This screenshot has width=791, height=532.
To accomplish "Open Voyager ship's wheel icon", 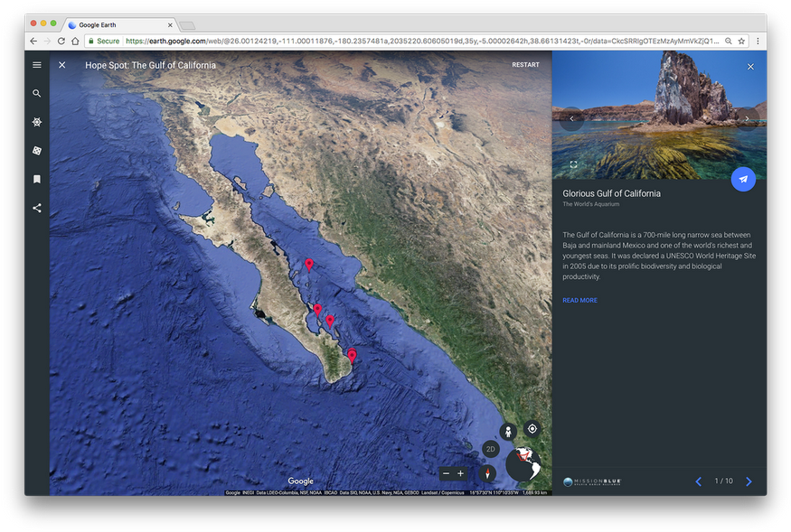I will (x=37, y=122).
